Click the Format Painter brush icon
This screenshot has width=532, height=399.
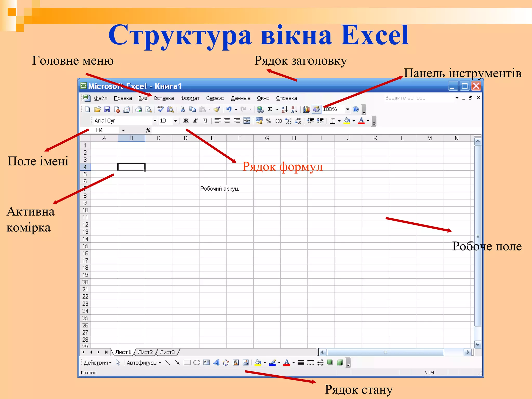[217, 109]
